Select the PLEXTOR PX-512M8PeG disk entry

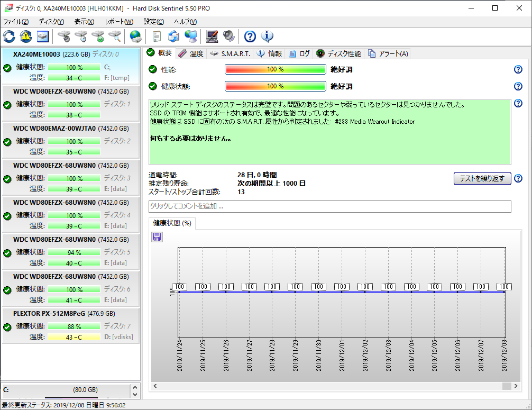(x=71, y=325)
